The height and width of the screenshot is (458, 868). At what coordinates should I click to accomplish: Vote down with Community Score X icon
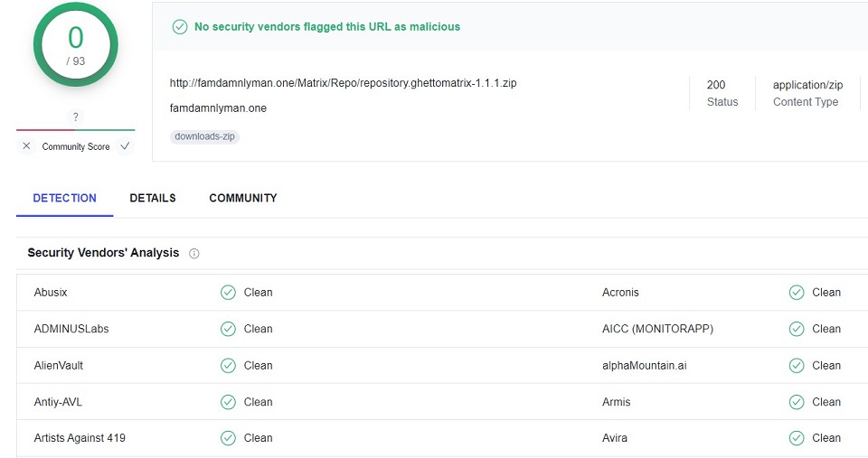tap(26, 146)
